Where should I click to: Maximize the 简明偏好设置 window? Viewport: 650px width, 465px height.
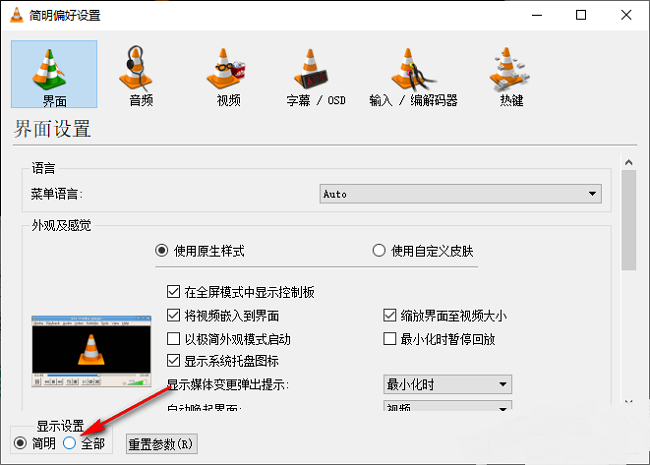point(581,15)
